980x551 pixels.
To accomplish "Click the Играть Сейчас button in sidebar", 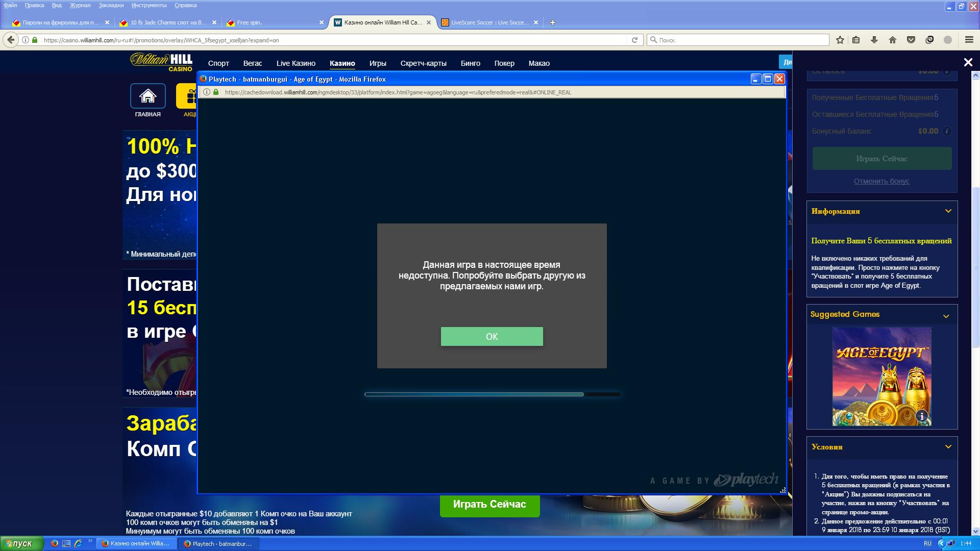I will (882, 159).
